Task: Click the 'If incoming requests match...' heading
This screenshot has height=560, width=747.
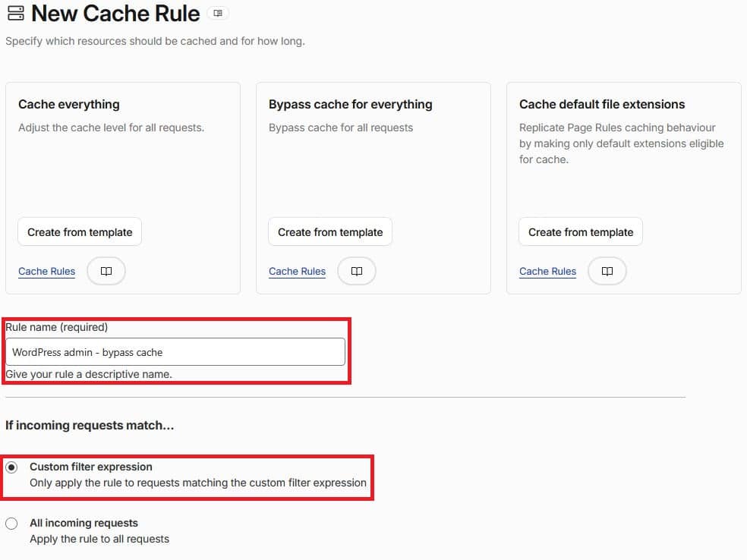Action: 90,425
